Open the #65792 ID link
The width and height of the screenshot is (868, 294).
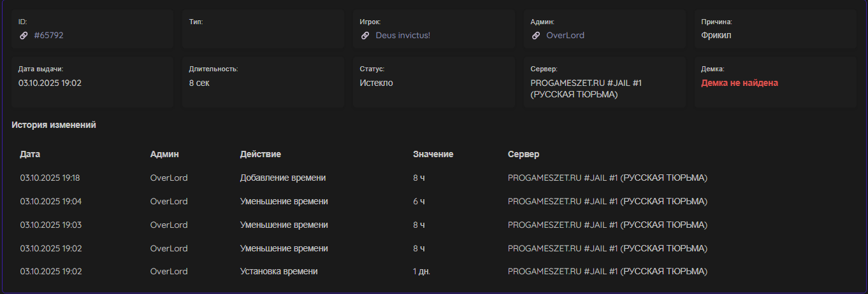[x=48, y=36]
